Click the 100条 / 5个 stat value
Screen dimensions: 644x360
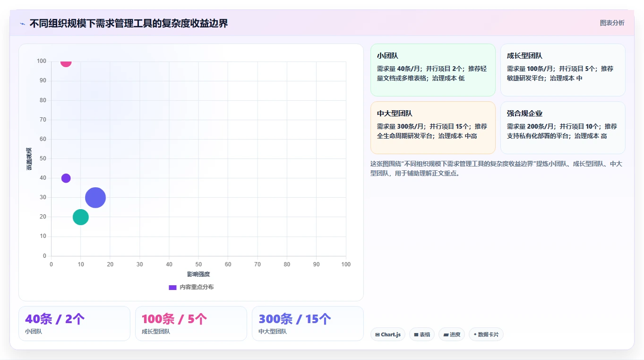[x=174, y=319]
